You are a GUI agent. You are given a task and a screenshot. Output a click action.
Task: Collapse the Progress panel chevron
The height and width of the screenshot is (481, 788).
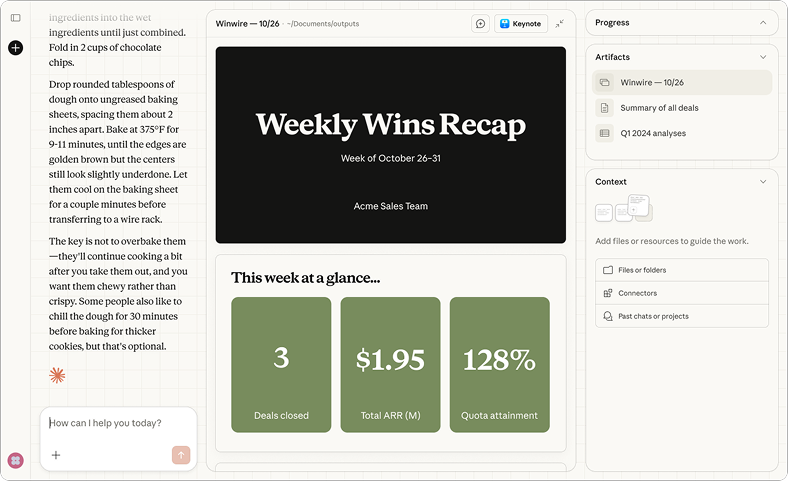click(x=763, y=23)
